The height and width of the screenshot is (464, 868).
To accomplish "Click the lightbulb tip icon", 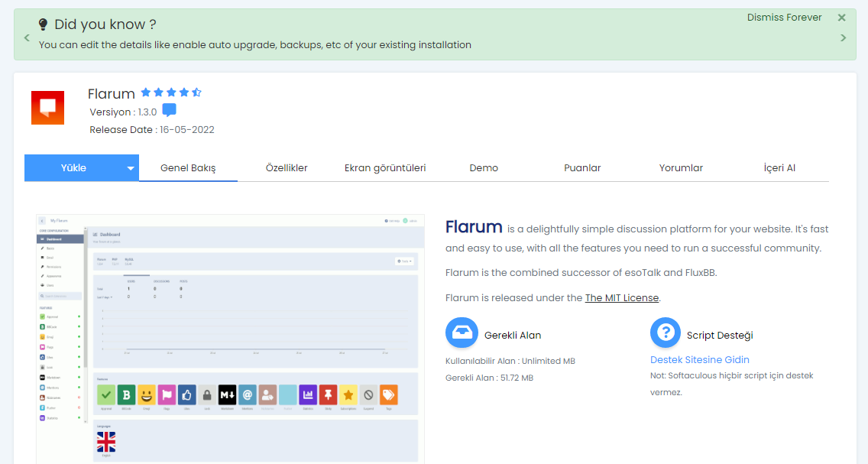I will point(43,24).
